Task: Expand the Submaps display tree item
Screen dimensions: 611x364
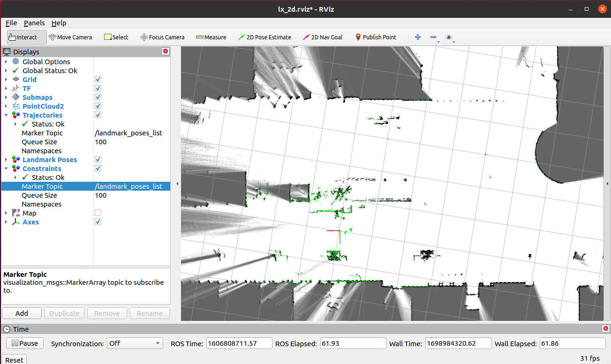Action: [x=6, y=97]
